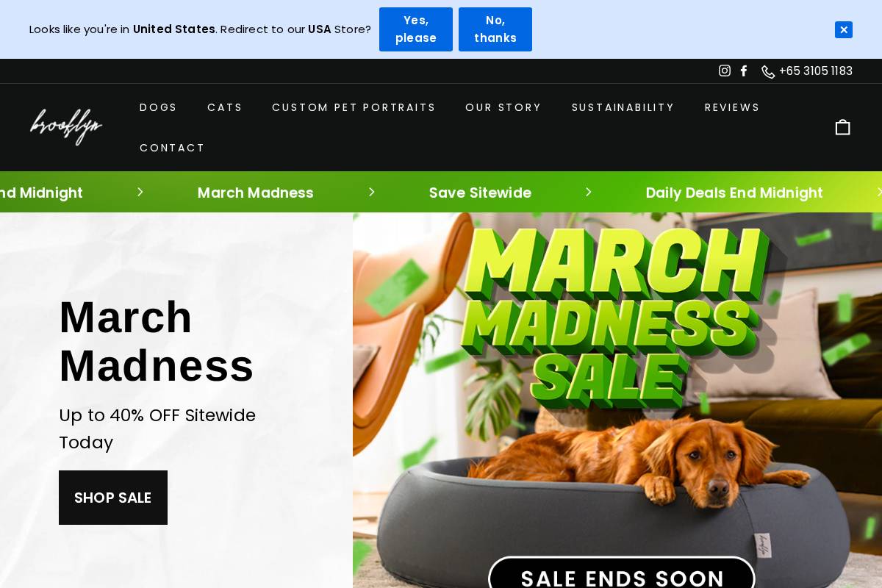Visit the Sustainability page
This screenshot has height=588, width=882.
point(623,107)
